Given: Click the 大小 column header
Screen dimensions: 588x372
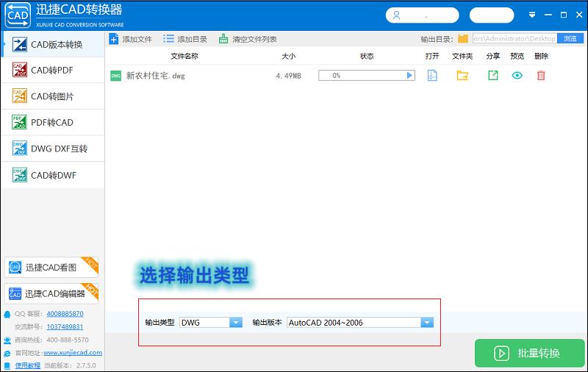Looking at the screenshot, I should click(x=288, y=57).
